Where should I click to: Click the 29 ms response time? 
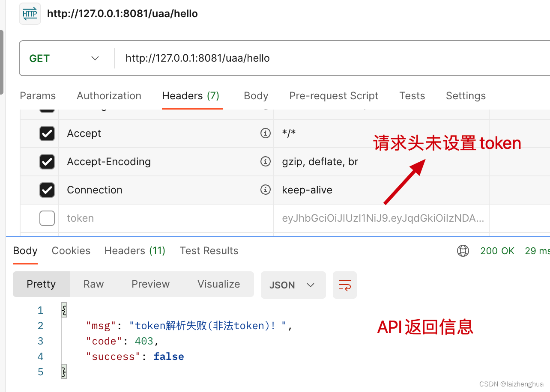tap(537, 251)
